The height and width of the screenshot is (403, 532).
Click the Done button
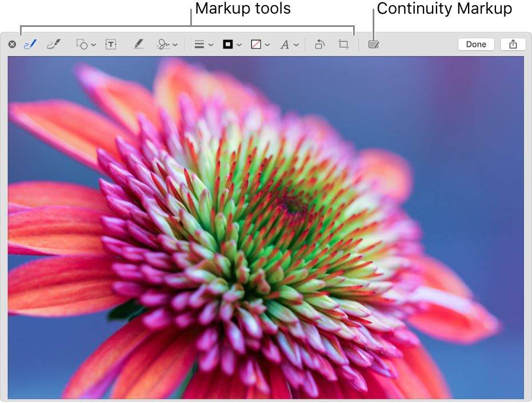(x=476, y=44)
